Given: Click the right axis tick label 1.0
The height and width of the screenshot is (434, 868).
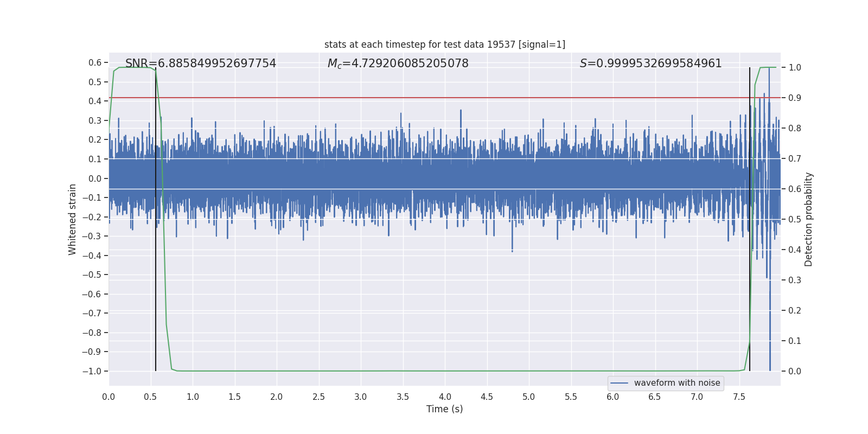Looking at the screenshot, I should 795,68.
